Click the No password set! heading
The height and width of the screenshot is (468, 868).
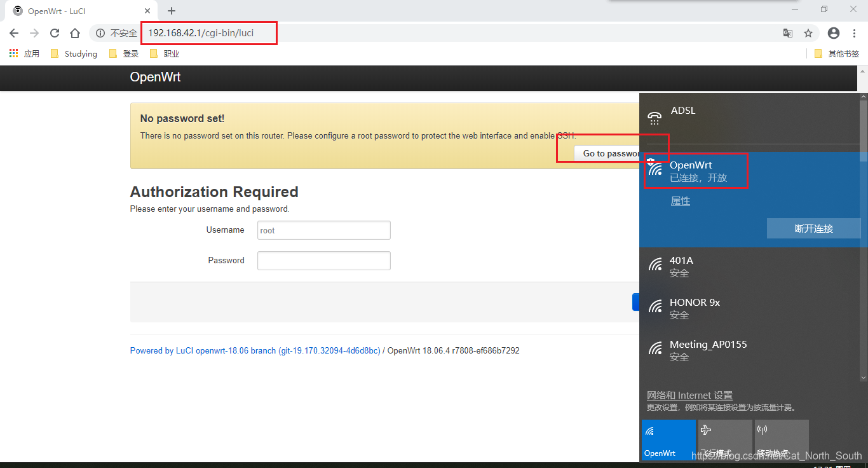coord(182,119)
